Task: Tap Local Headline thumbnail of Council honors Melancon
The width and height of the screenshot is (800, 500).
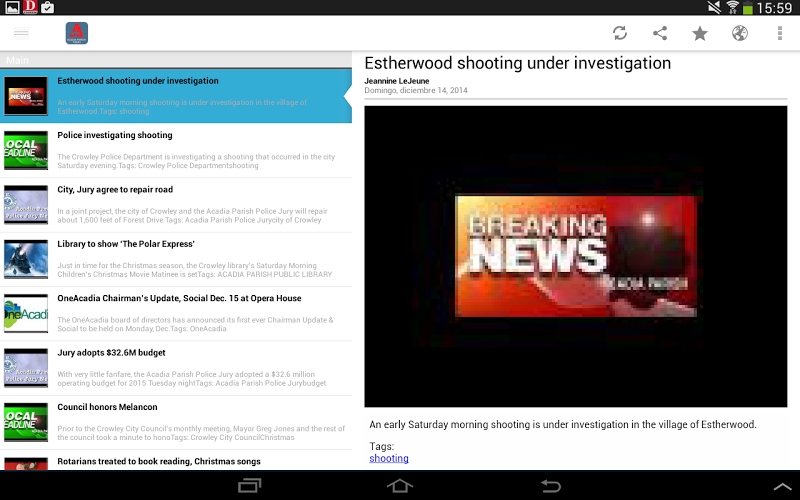Action: [x=26, y=422]
